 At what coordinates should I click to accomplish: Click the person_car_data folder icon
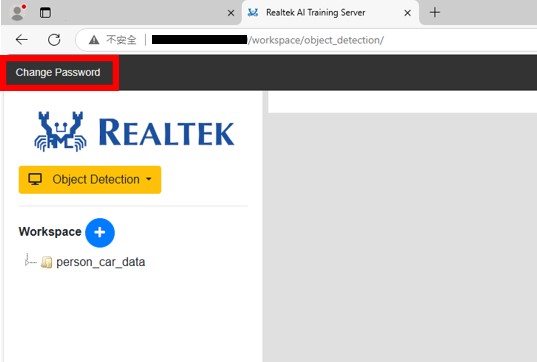coord(46,262)
